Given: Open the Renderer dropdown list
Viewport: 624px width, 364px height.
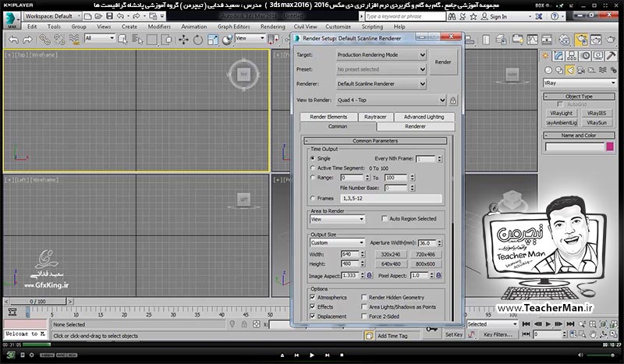Looking at the screenshot, I should pos(381,84).
